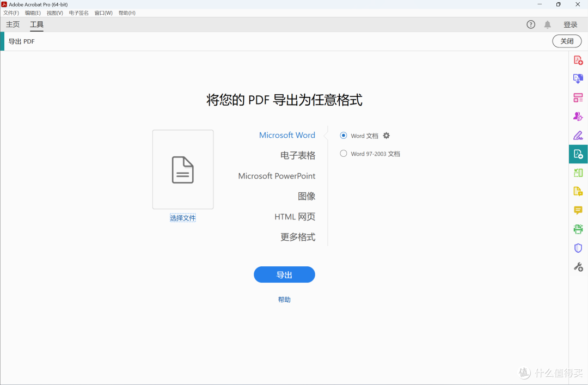Open the 帮助(H) menu
Screen dimensions: 588x385
tap(127, 13)
